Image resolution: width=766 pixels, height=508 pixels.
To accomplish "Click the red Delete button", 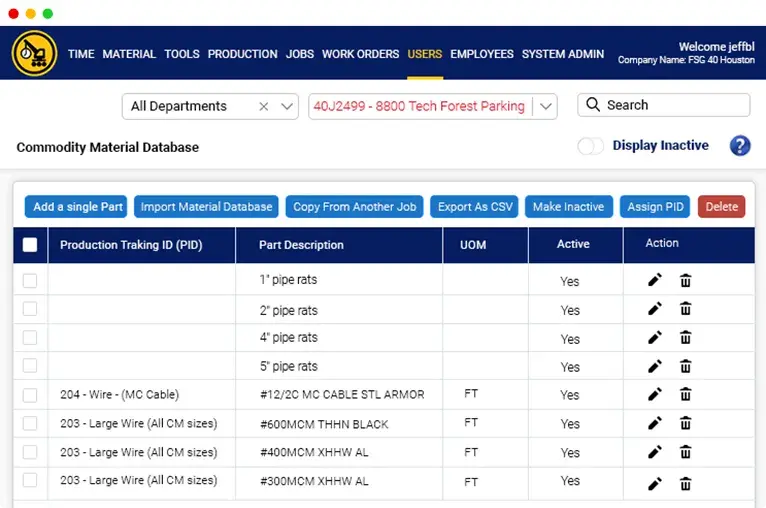I will click(722, 207).
